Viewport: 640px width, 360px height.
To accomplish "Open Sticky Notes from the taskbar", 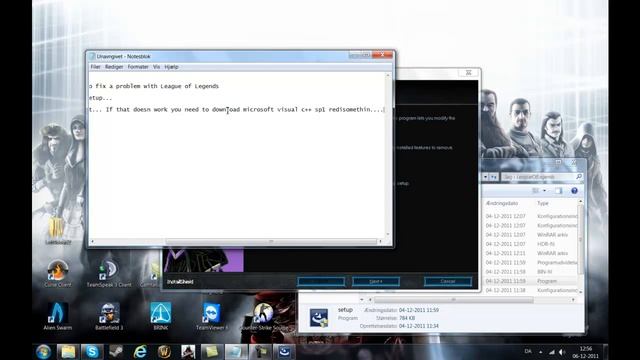I will point(212,352).
